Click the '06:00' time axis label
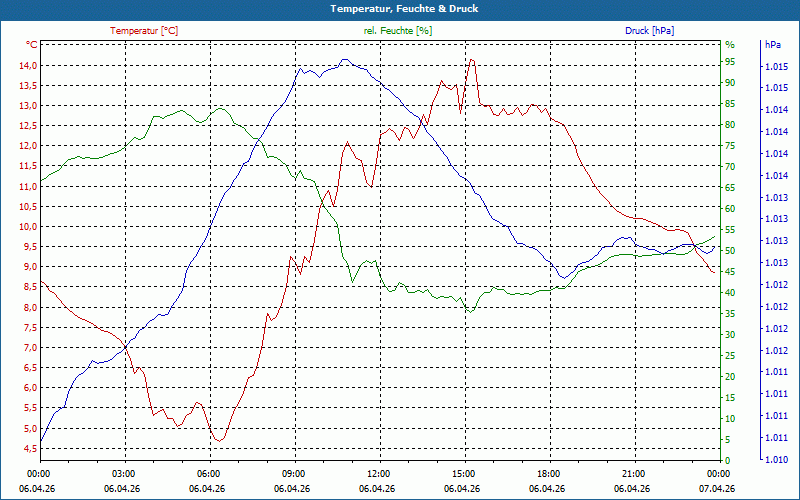The image size is (800, 500). pos(207,473)
